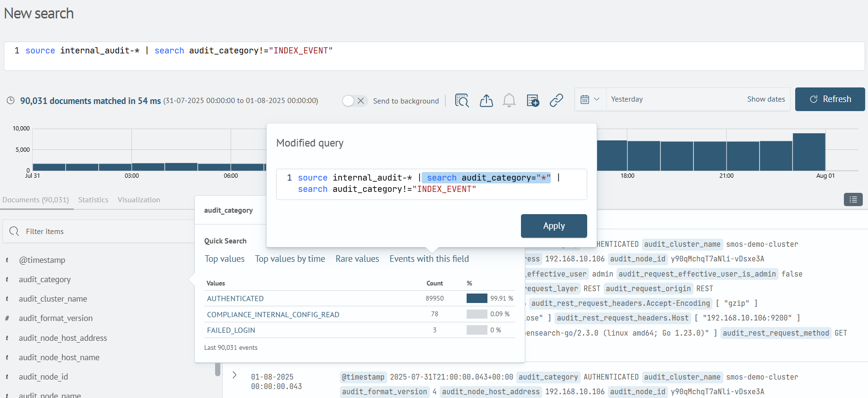
Task: Select the audit_cluster_name field
Action: 53,299
